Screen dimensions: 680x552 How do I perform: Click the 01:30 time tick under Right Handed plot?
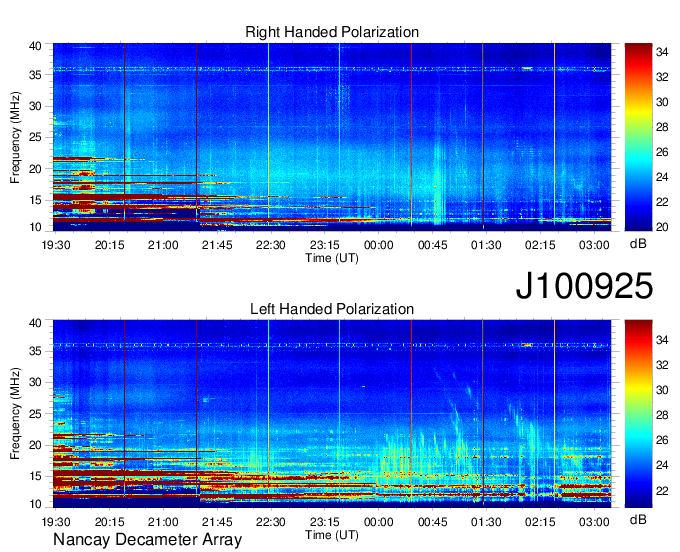tap(486, 245)
